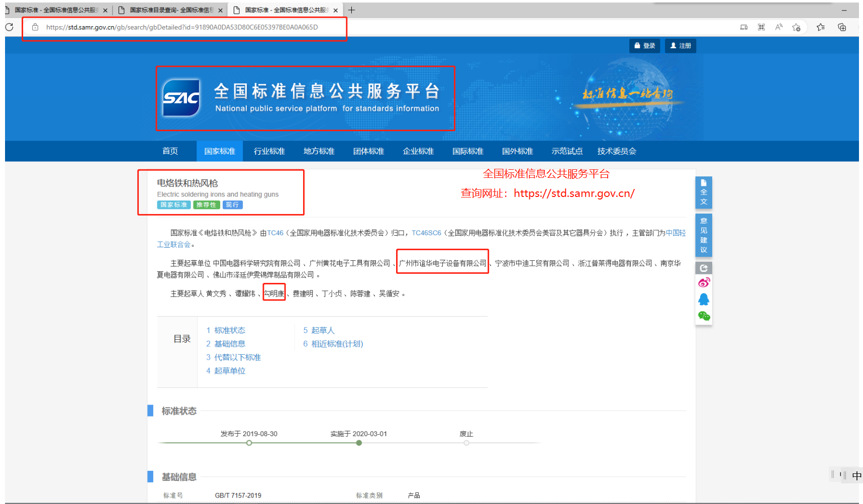Open the 中国轻工业联合会 link
Image resolution: width=863 pixels, height=504 pixels.
(x=676, y=233)
